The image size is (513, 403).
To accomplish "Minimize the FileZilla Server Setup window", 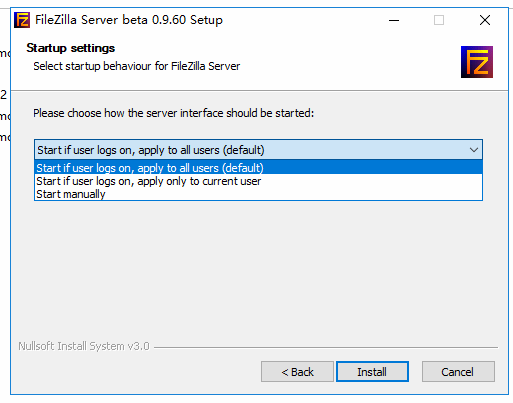I will 394,20.
